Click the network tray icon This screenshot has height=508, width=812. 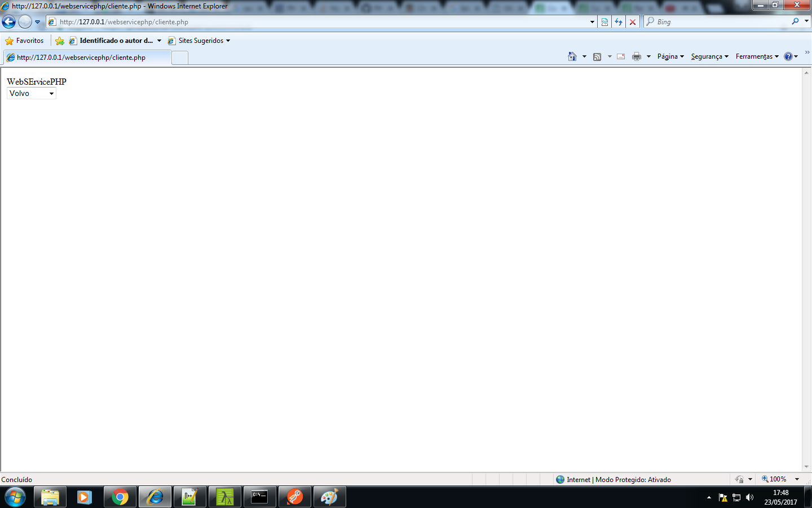(x=736, y=497)
